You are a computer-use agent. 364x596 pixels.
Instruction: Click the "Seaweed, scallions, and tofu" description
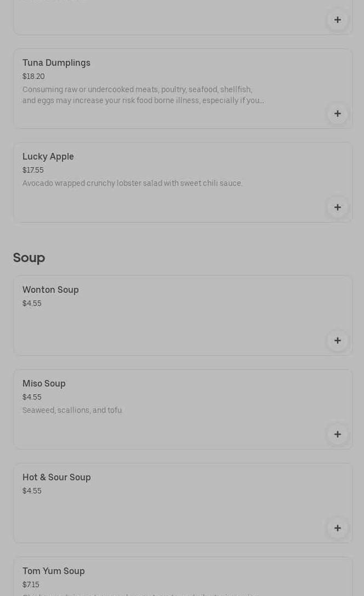pos(72,411)
